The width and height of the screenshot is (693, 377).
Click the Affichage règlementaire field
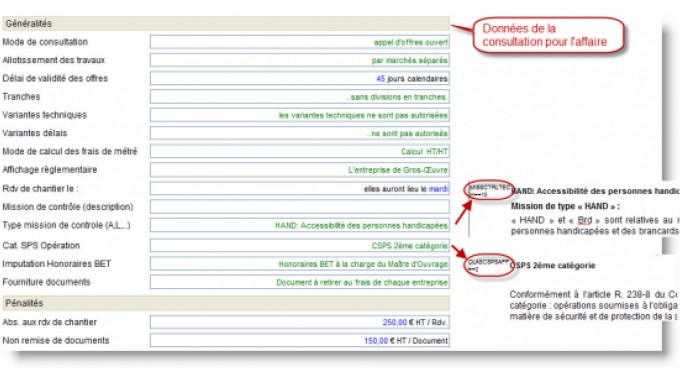tap(300, 170)
